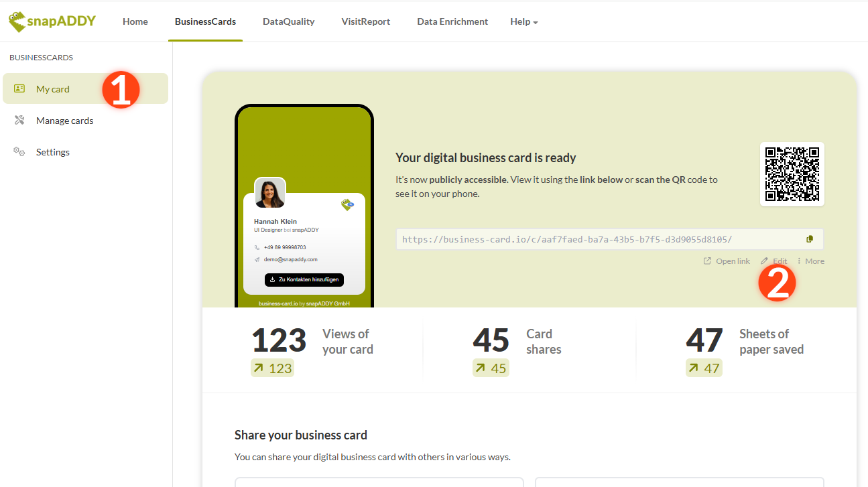Click the business-card.io by snapADDY GmbH link
The image size is (868, 487).
(304, 303)
